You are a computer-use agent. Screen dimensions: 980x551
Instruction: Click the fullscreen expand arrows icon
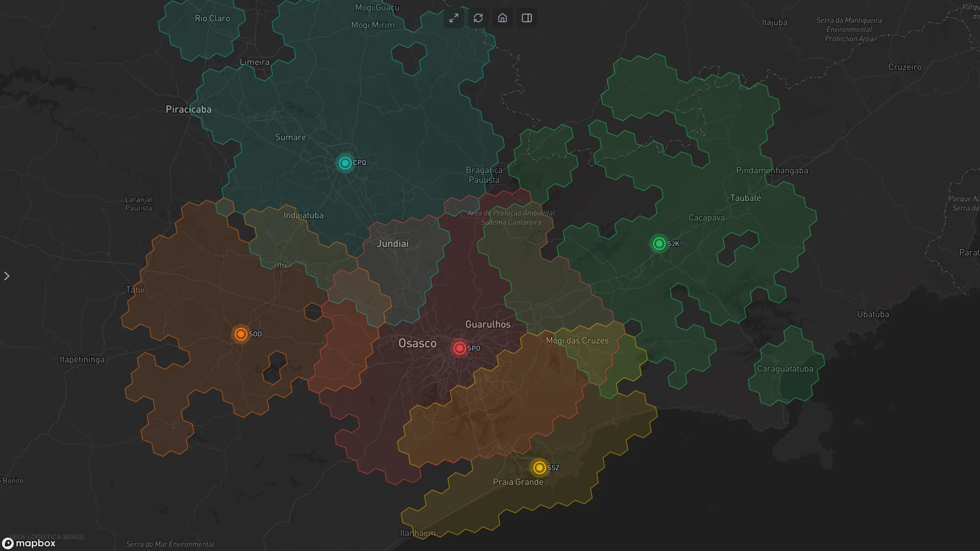454,18
